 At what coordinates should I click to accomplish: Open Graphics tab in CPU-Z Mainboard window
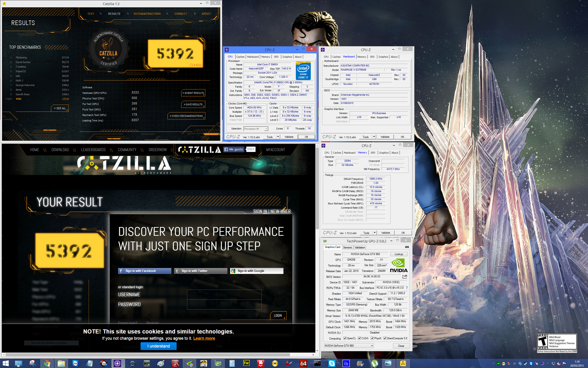383,57
